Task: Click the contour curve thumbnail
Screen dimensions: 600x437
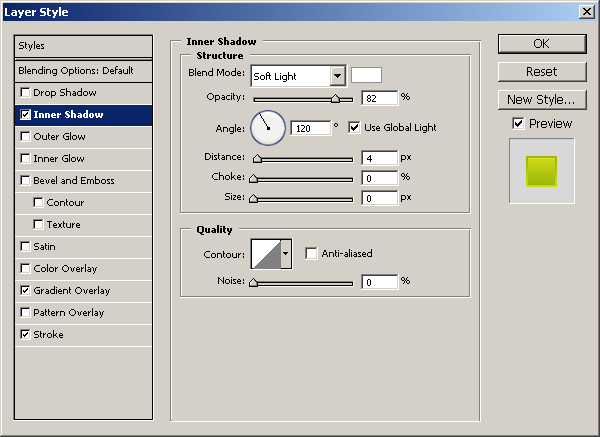Action: (x=266, y=254)
